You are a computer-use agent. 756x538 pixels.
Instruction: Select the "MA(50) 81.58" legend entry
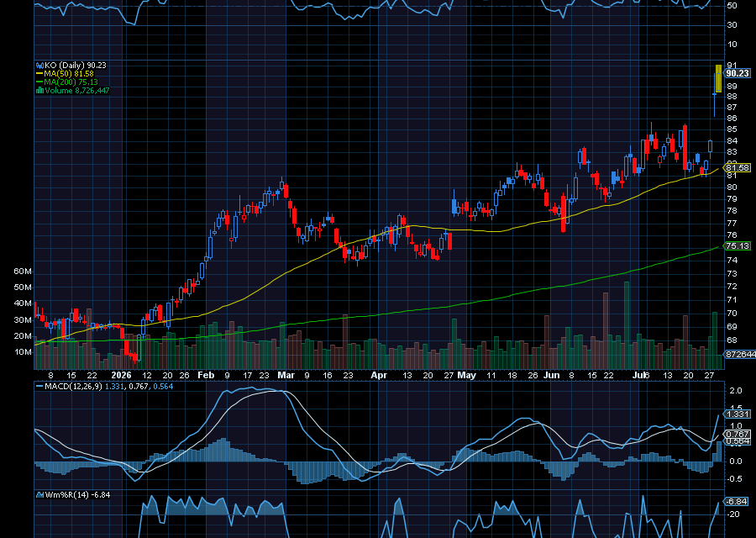point(69,74)
